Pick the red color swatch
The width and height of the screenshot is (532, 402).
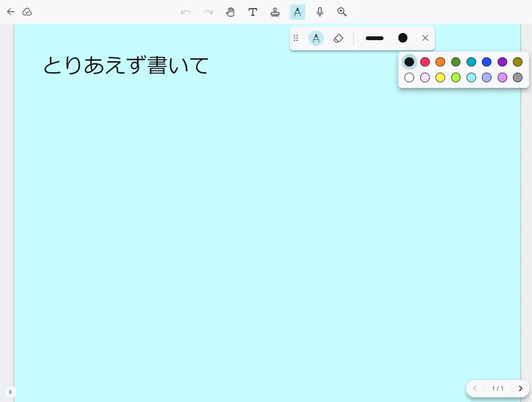(424, 61)
